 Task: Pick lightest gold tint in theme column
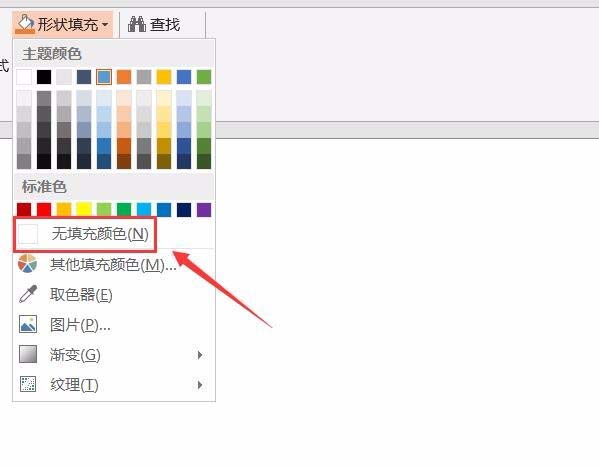(x=164, y=98)
